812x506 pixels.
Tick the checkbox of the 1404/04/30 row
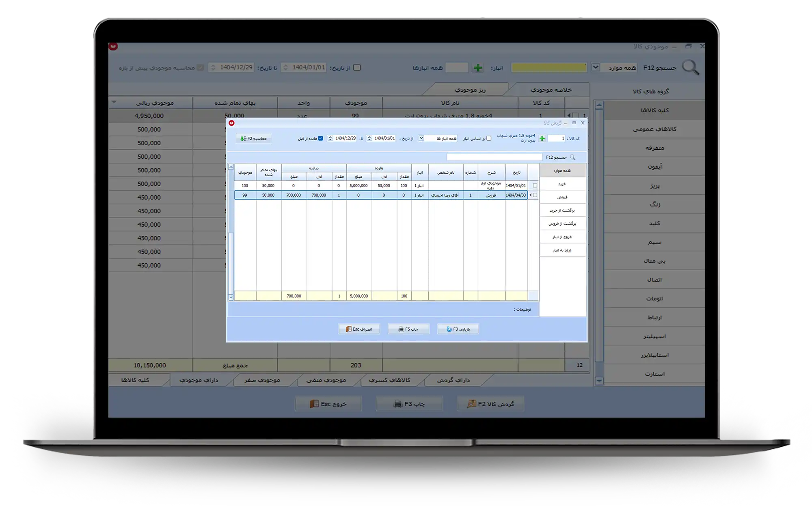tap(535, 195)
